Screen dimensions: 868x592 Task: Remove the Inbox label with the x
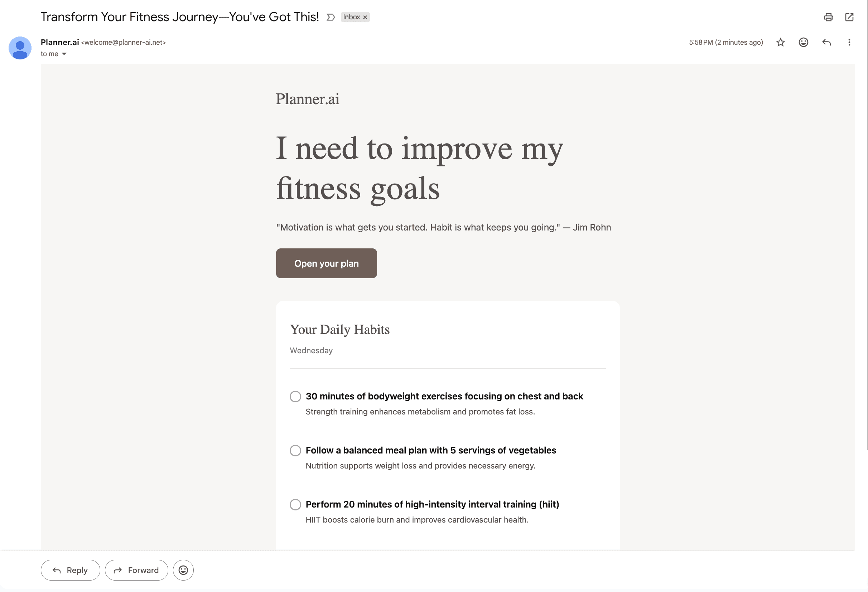coord(365,17)
